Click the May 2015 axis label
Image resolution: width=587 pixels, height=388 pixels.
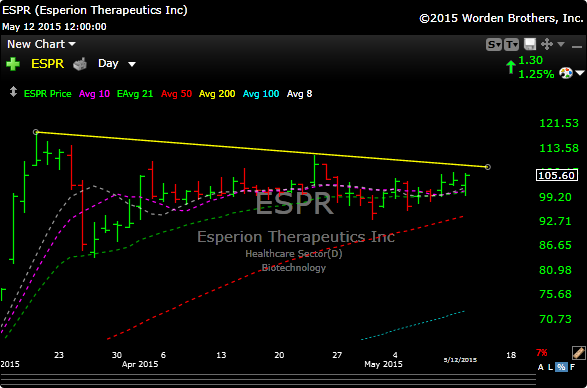click(384, 364)
